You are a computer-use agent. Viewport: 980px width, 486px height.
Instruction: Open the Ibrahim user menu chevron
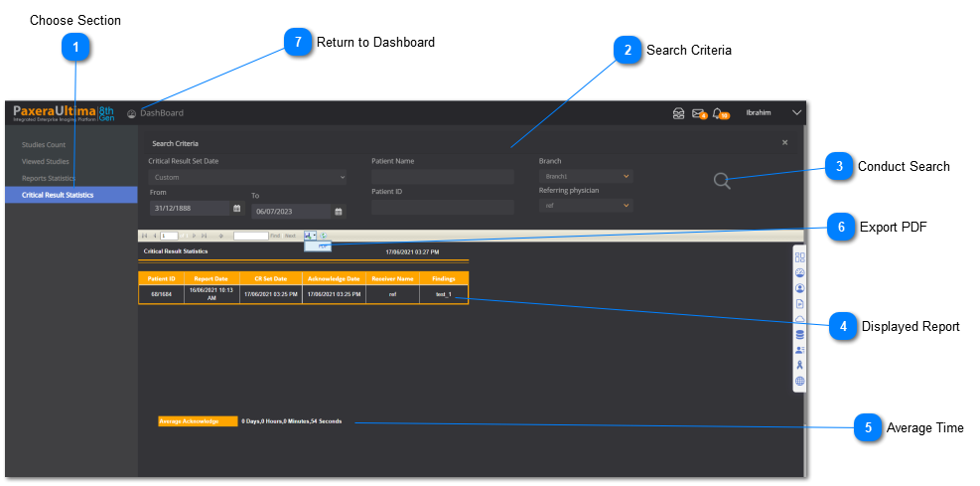coord(796,113)
